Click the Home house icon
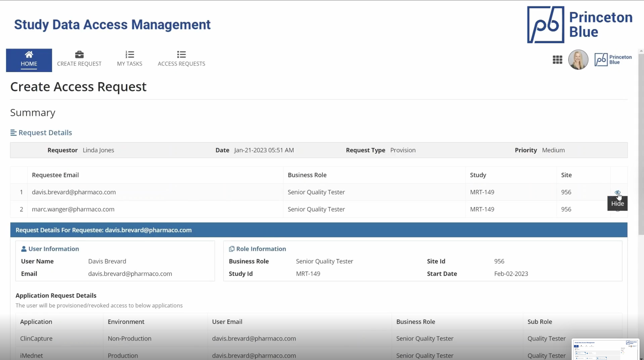The image size is (644, 360). pos(29,54)
